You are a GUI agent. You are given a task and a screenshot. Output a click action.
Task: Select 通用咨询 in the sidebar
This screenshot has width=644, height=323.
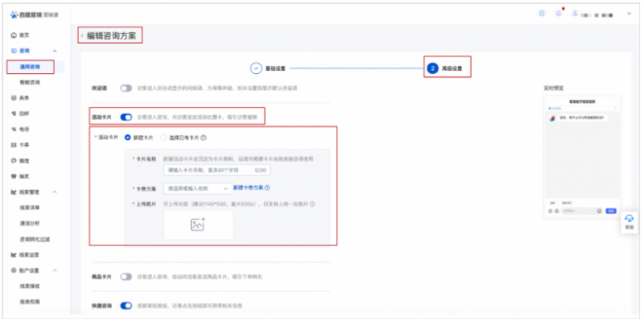pyautogui.click(x=31, y=67)
